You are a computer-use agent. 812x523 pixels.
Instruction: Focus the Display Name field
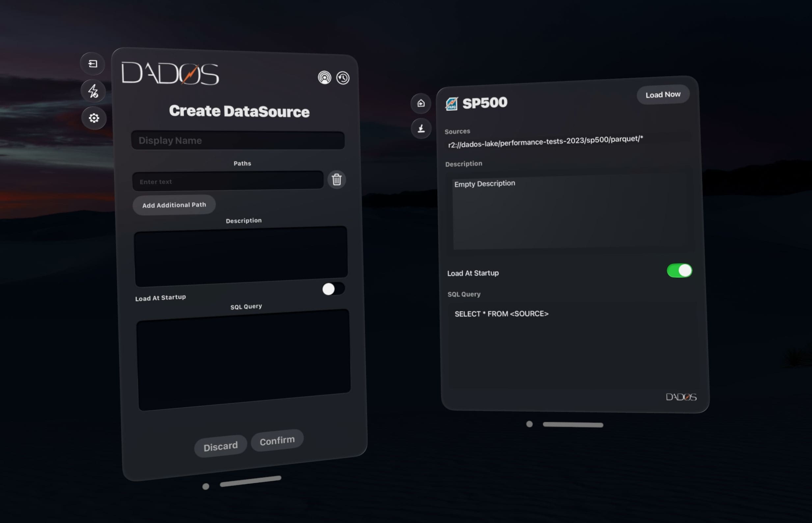tap(238, 140)
